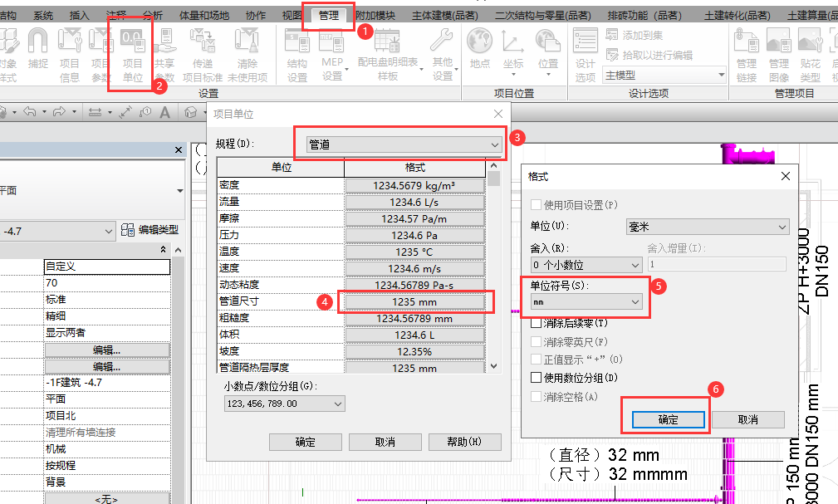Toggle 消除零英尺(F) checkbox

(x=536, y=341)
